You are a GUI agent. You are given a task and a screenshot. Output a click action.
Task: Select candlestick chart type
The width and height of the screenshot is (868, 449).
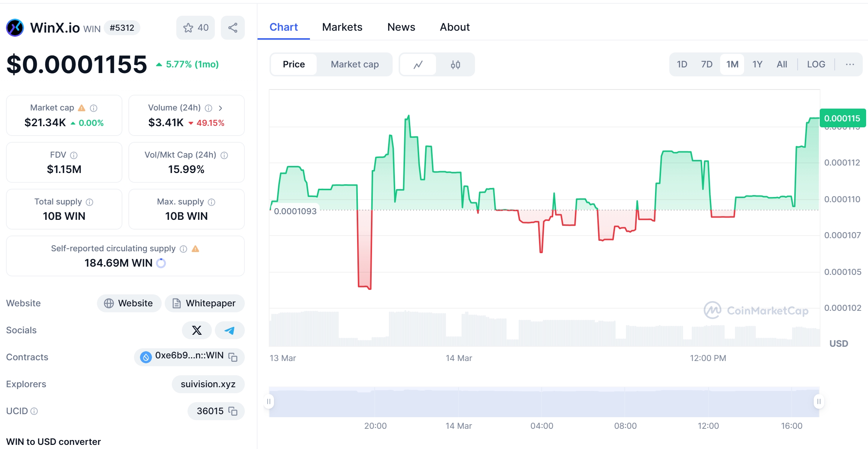(x=456, y=64)
